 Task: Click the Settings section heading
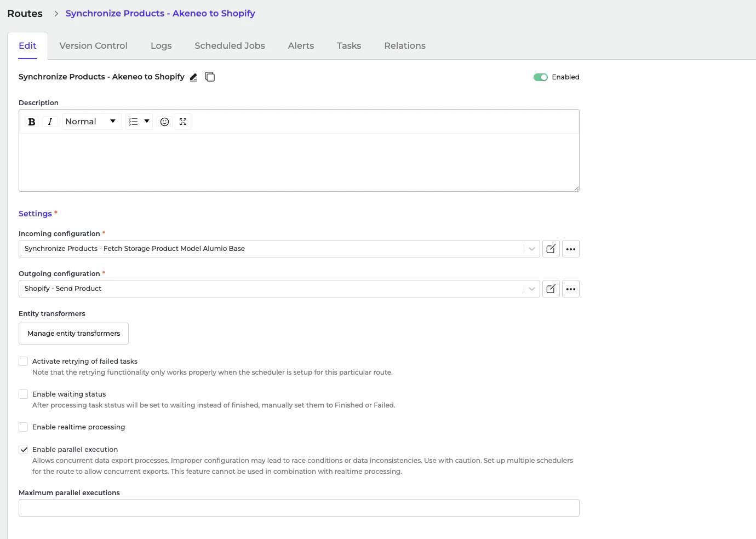[x=35, y=214]
